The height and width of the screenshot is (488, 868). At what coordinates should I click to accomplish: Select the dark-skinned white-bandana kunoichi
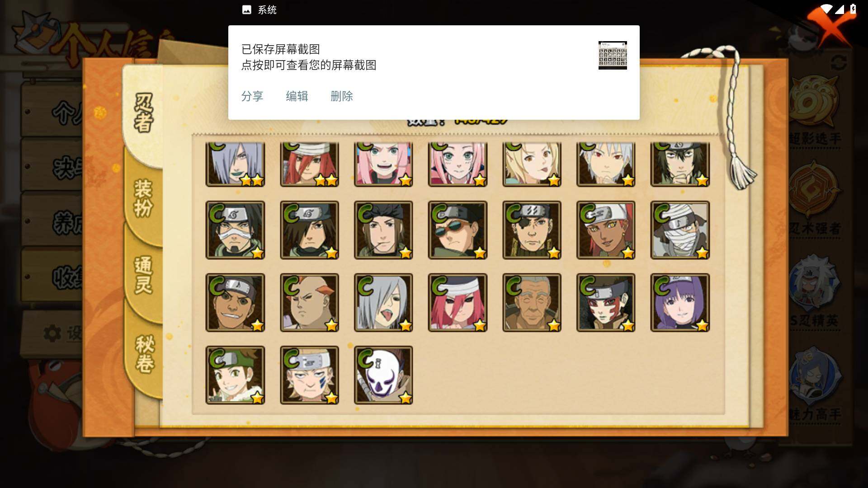[x=606, y=230]
